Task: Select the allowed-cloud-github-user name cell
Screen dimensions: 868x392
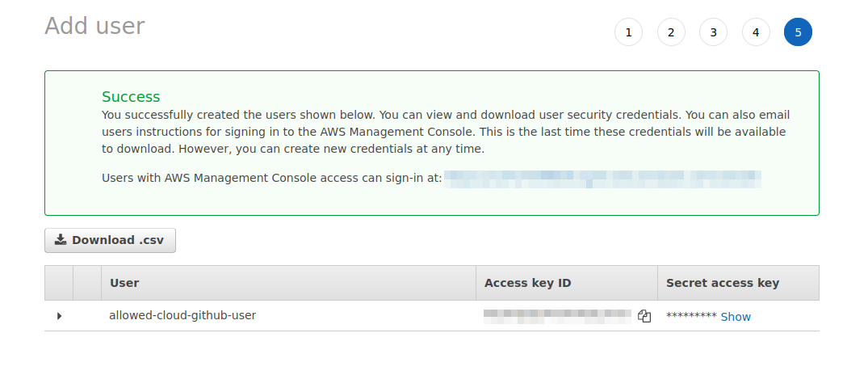Action: click(182, 315)
